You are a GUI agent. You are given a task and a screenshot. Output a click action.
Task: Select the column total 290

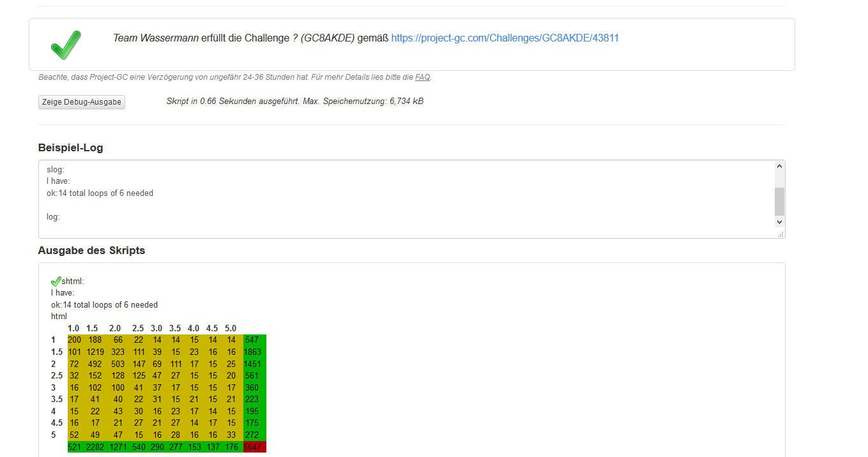[157, 447]
